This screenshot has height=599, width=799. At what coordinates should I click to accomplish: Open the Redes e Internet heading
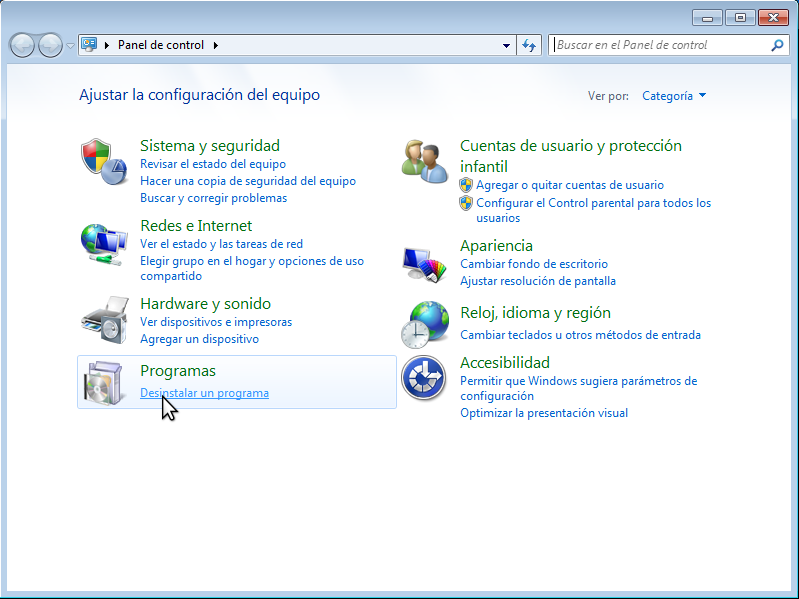pyautogui.click(x=196, y=226)
